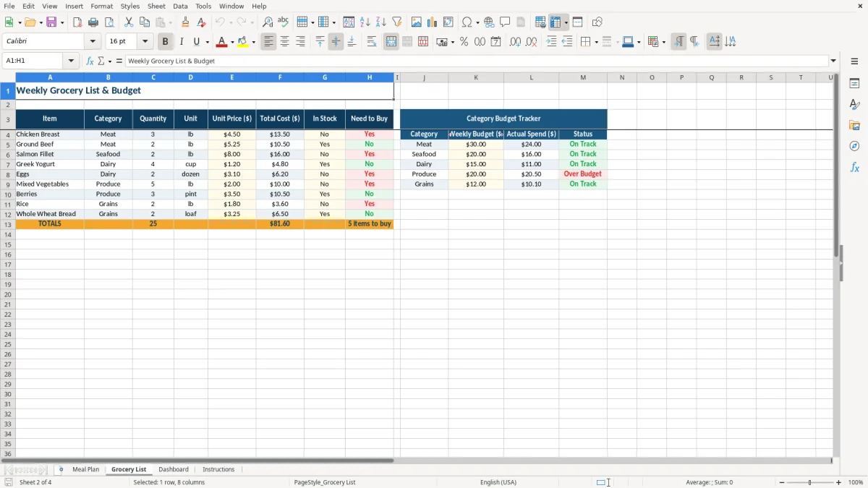Toggle Left-to-Right text direction
The width and height of the screenshot is (868, 488).
(678, 42)
